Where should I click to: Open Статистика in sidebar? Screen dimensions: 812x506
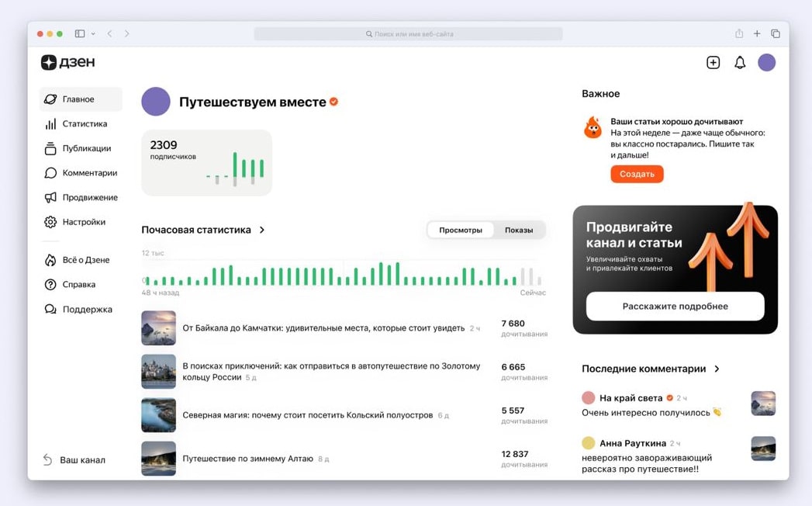click(x=76, y=124)
